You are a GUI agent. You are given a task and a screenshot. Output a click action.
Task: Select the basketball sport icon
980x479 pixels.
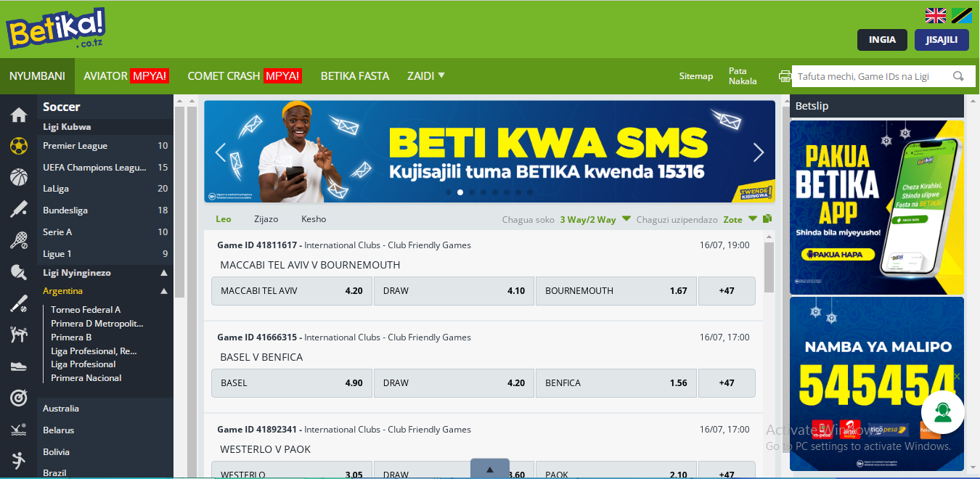[x=19, y=176]
